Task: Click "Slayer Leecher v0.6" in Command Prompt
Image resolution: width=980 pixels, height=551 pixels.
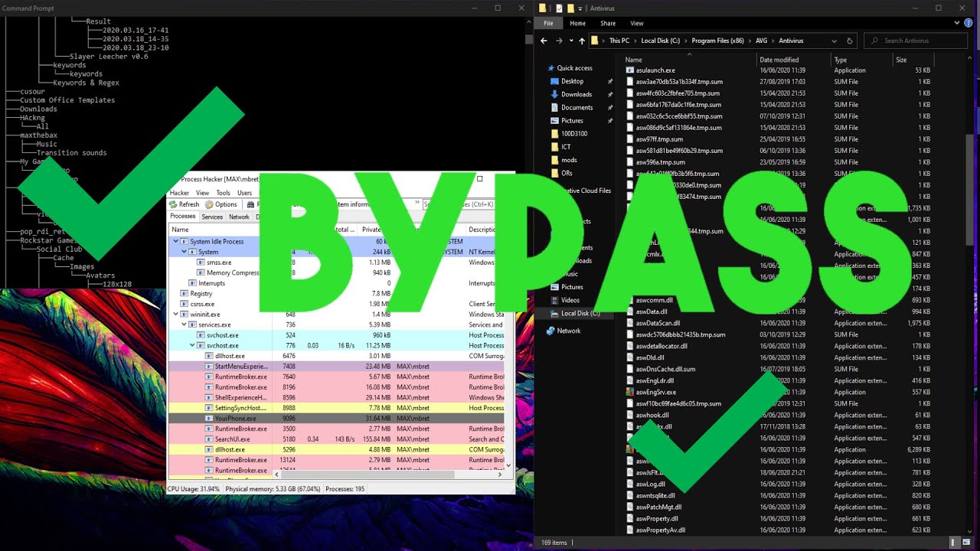Action: (x=109, y=57)
